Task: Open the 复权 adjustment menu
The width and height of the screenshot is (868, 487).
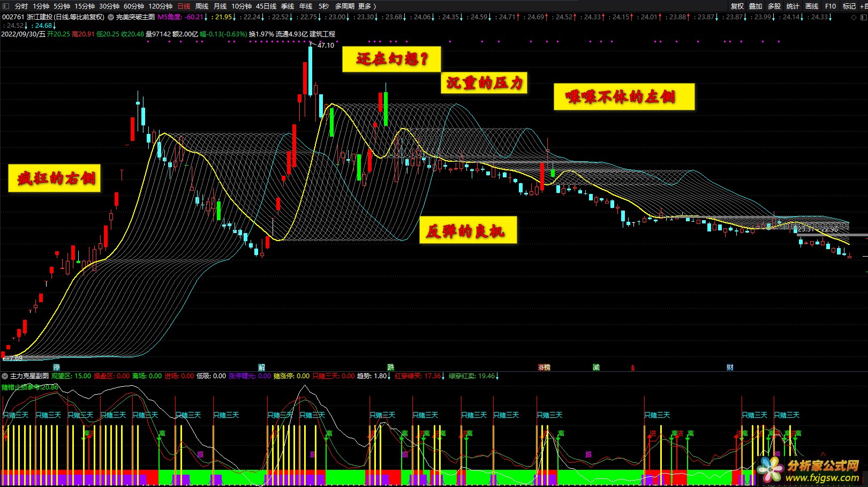Action: 737,6
